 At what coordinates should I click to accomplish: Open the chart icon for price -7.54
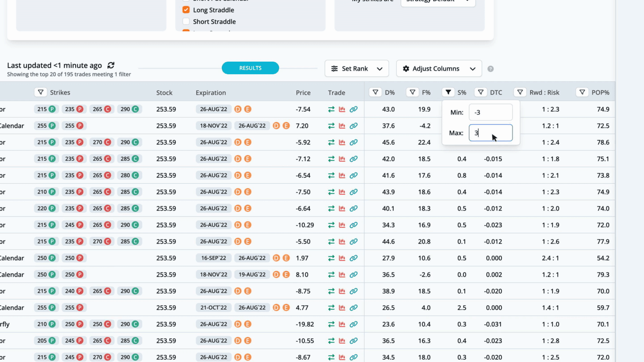click(342, 109)
